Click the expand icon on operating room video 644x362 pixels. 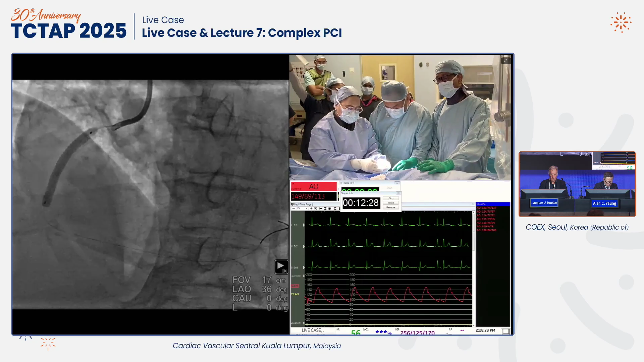coord(505,60)
